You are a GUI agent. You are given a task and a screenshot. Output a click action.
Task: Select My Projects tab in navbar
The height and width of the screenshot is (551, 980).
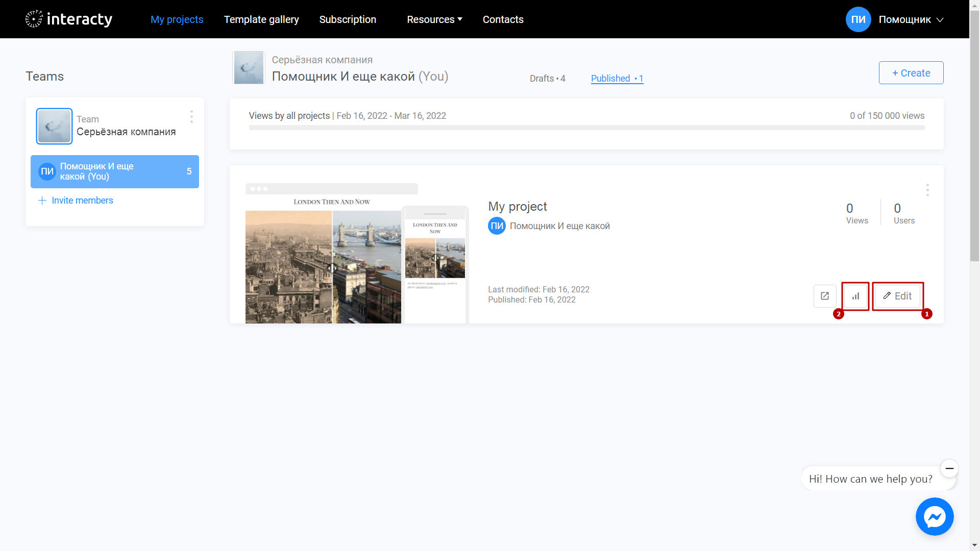[177, 19]
